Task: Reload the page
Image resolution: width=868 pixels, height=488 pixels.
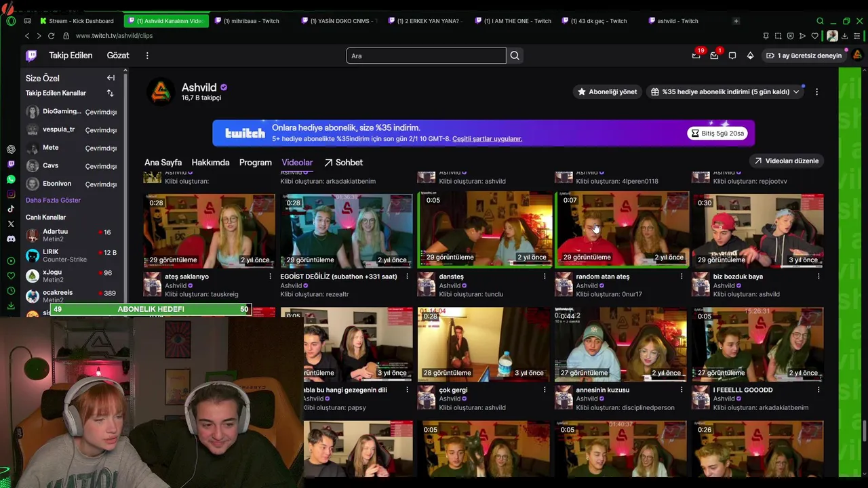Action: (x=51, y=36)
